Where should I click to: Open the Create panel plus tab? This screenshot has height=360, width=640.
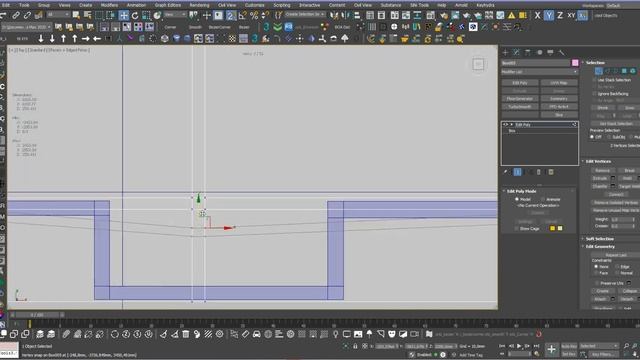point(505,52)
